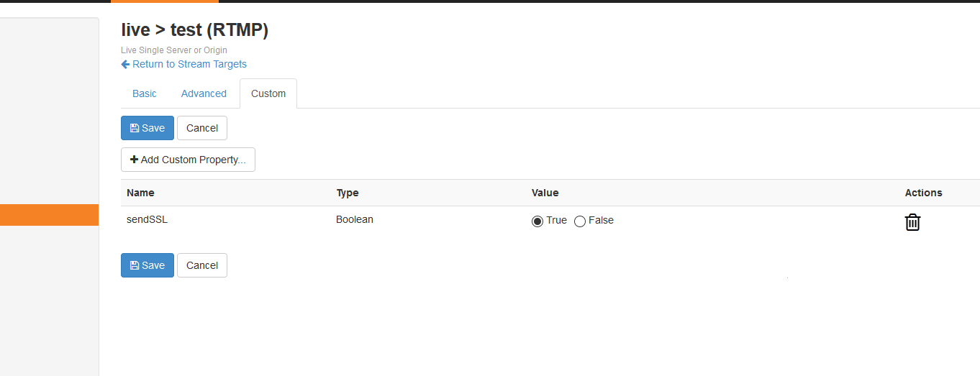Screen dimensions: 980x376
Task: Follow the Return to Stream Targets link
Action: coord(189,64)
